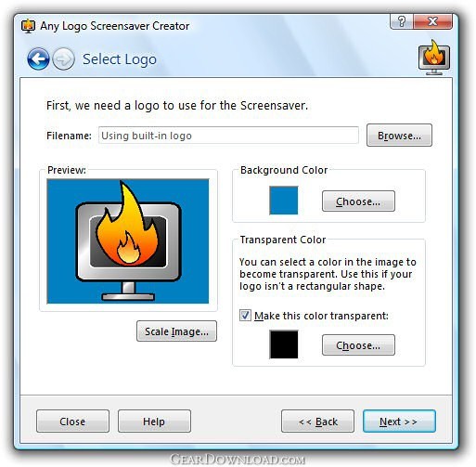Go Back to previous step
476x467 pixels.
click(x=317, y=422)
